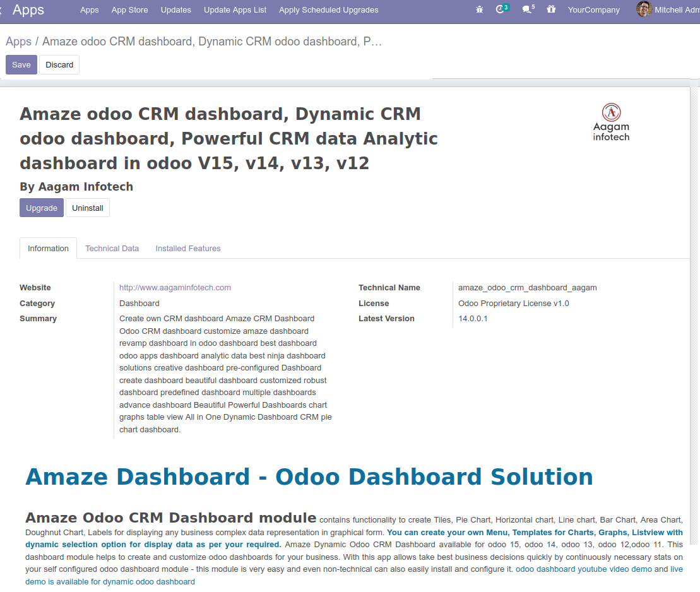This screenshot has height=592, width=700.
Task: Open the aagaminfotech.com website link
Action: (175, 288)
